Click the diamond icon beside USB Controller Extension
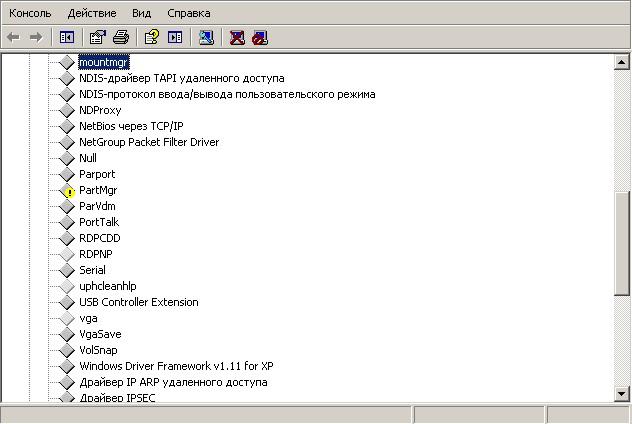Image resolution: width=632 pixels, height=424 pixels. (67, 302)
